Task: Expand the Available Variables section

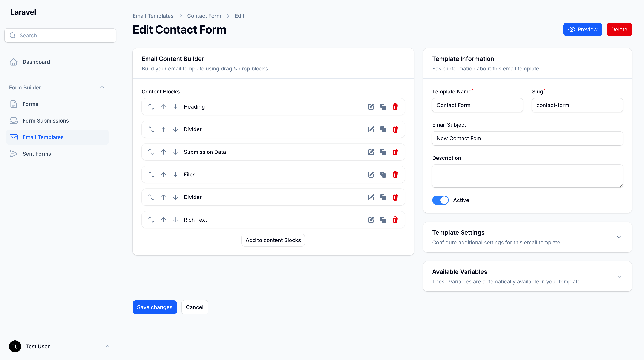Action: point(619,277)
